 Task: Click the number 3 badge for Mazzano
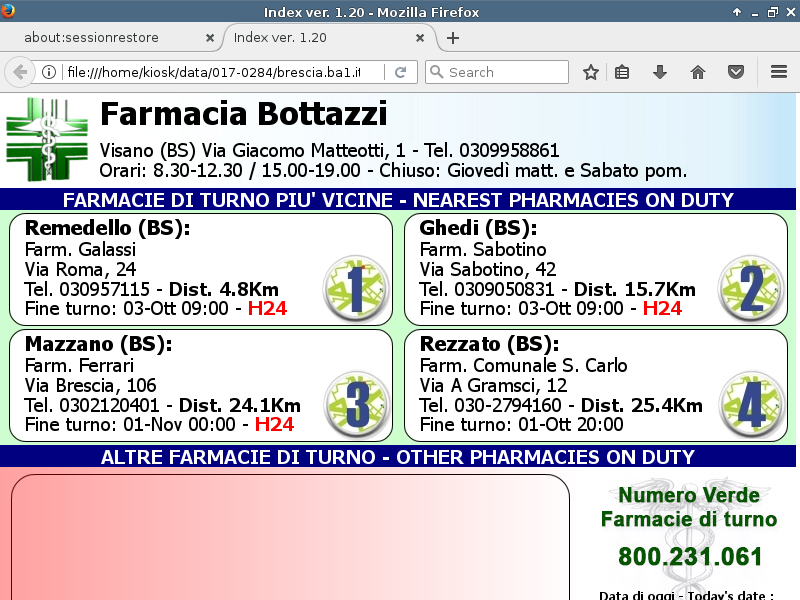pos(355,403)
